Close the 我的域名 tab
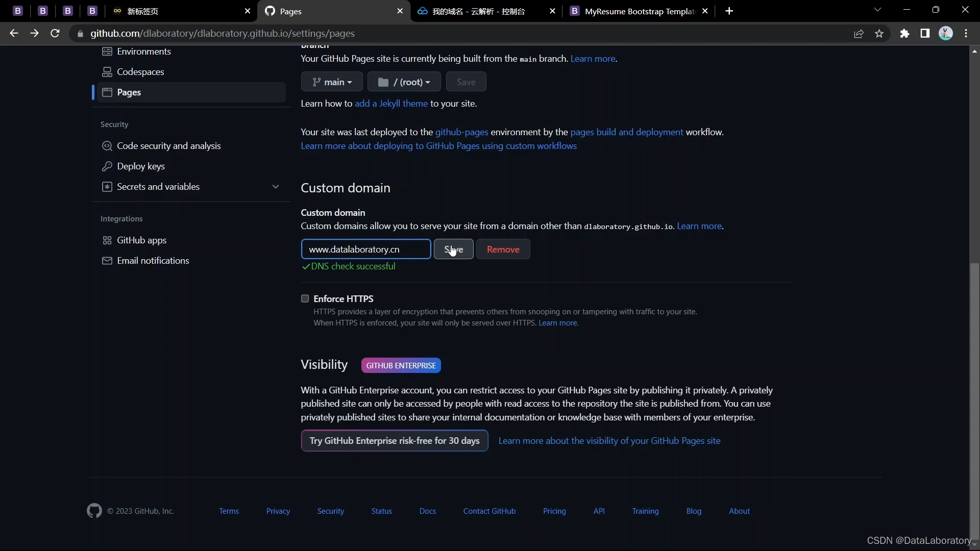The width and height of the screenshot is (980, 551). pyautogui.click(x=552, y=11)
